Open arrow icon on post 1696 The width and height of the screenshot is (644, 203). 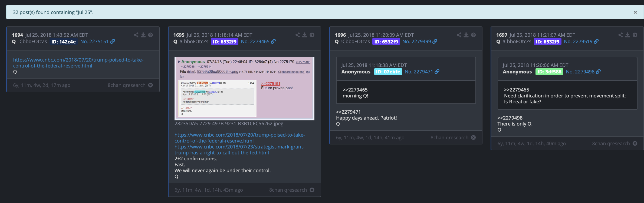473,35
